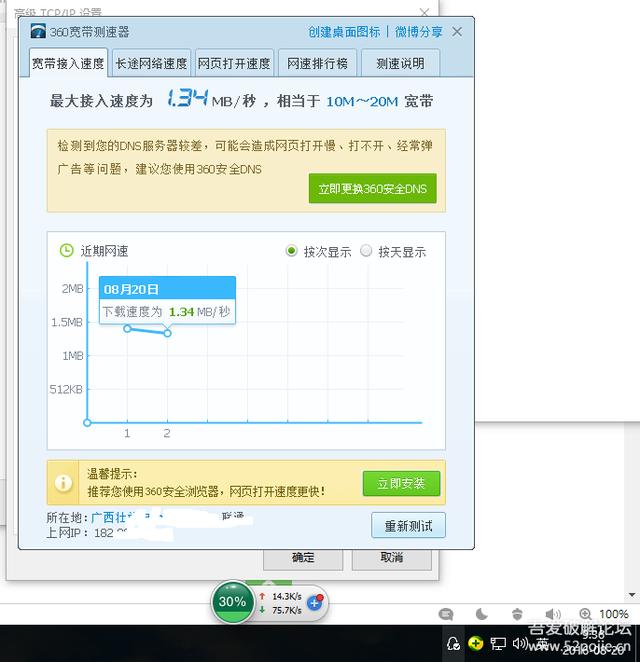
Task: Switch to the 长途网络速度 tab
Action: coord(151,63)
